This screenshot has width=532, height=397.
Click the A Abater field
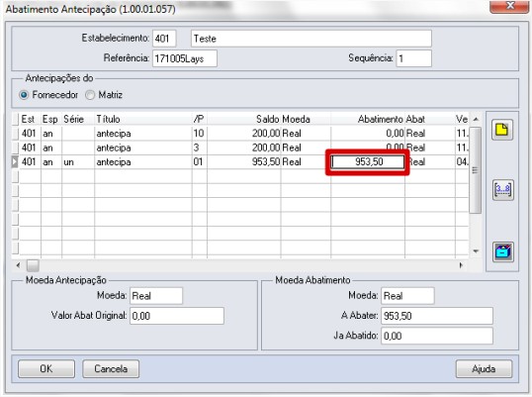tap(437, 316)
